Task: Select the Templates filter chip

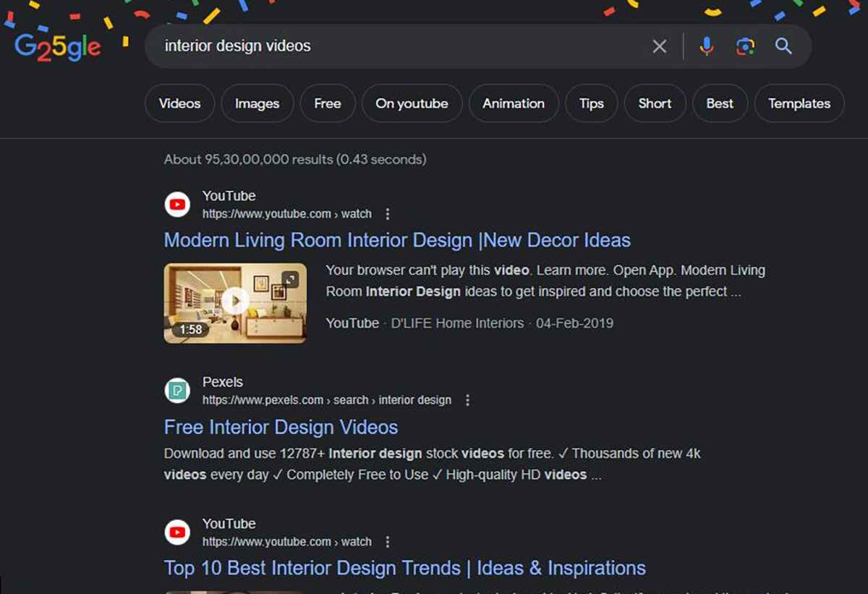Action: point(799,103)
